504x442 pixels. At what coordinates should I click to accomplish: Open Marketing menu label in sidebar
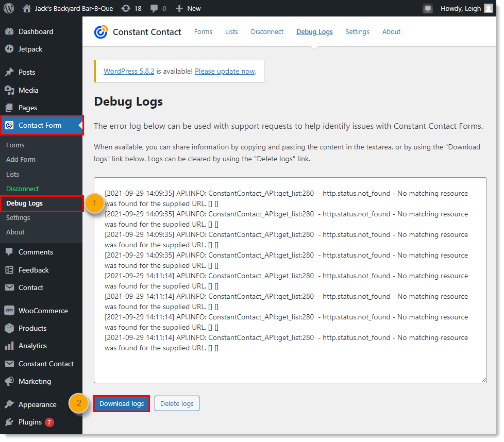pyautogui.click(x=35, y=381)
